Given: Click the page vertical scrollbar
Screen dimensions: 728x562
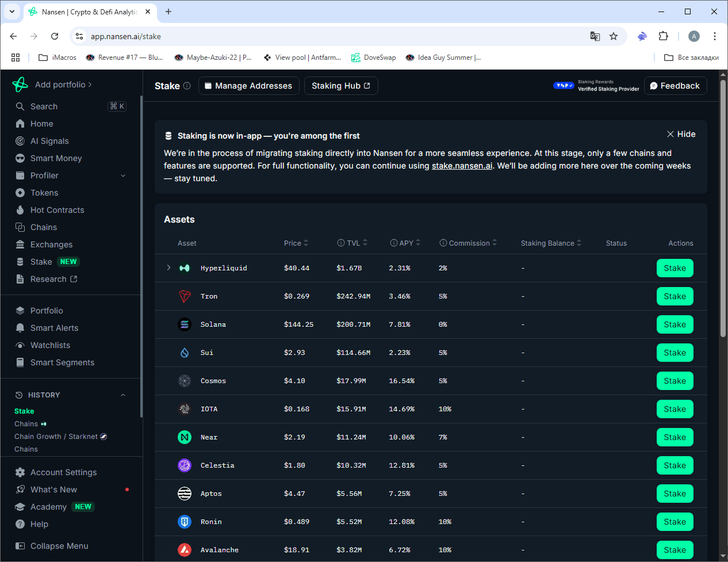Looking at the screenshot, I should coord(723,207).
